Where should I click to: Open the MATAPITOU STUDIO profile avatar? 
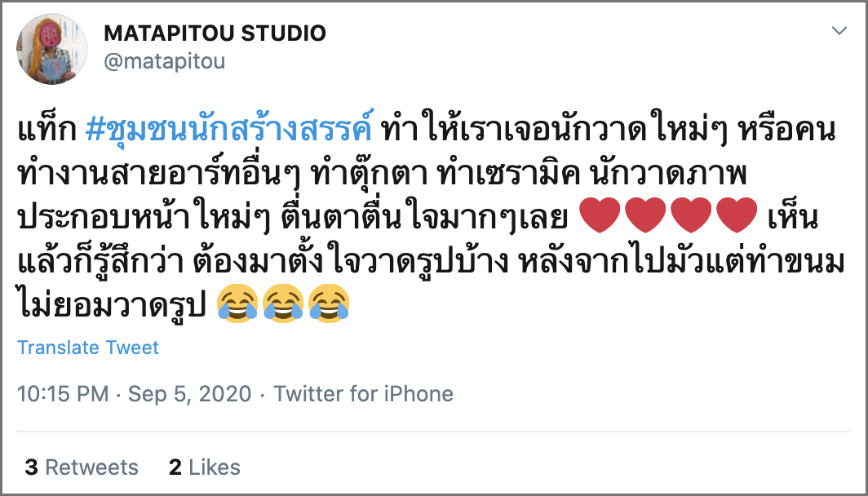point(52,49)
